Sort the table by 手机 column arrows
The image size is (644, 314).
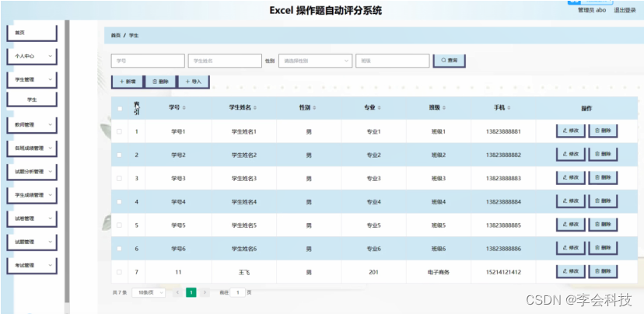509,108
